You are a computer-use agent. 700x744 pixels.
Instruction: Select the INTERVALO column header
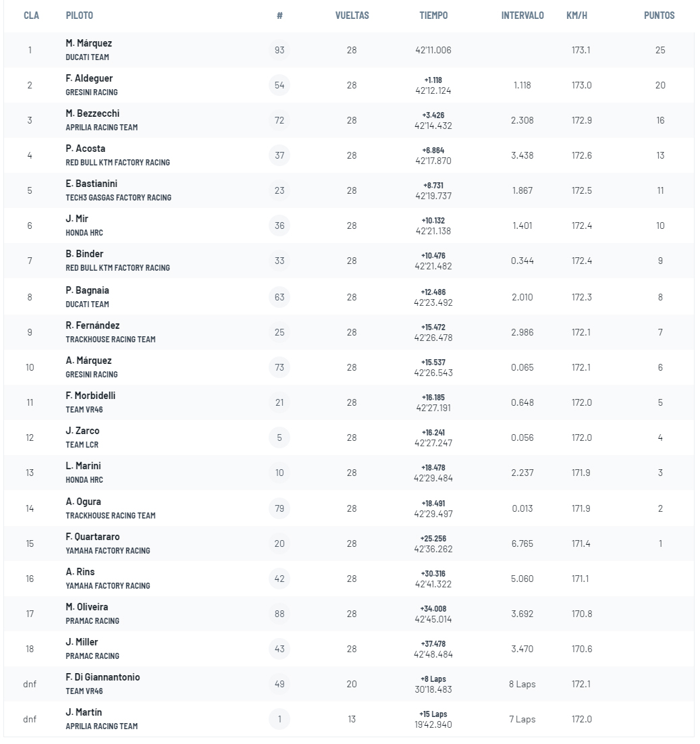click(x=522, y=15)
